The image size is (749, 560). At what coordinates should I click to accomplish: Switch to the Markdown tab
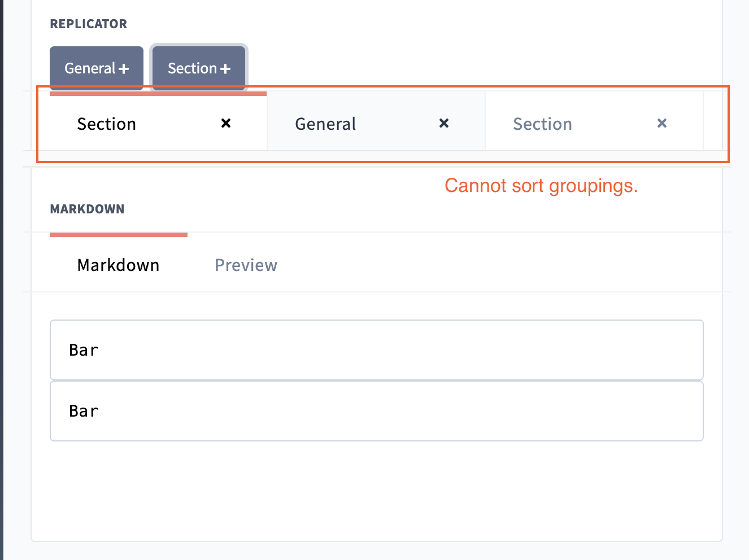pyautogui.click(x=118, y=265)
